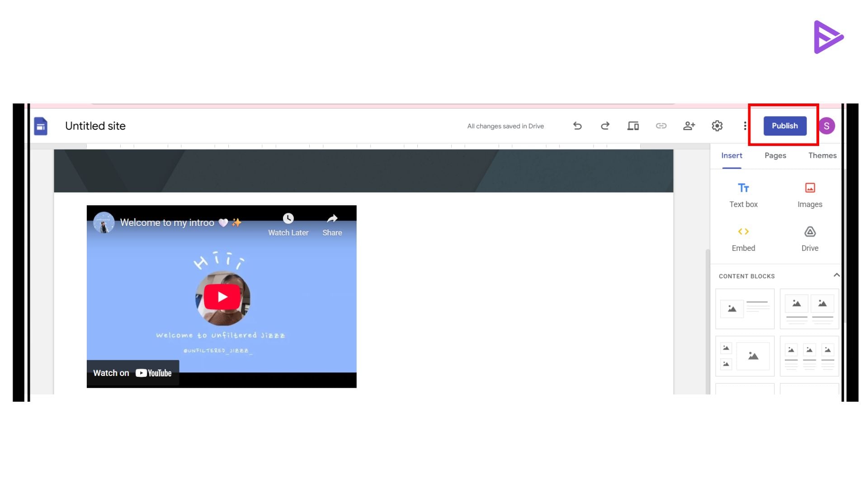Collapse the Content Blocks section
Viewport: 868px width, 488px height.
(x=837, y=275)
